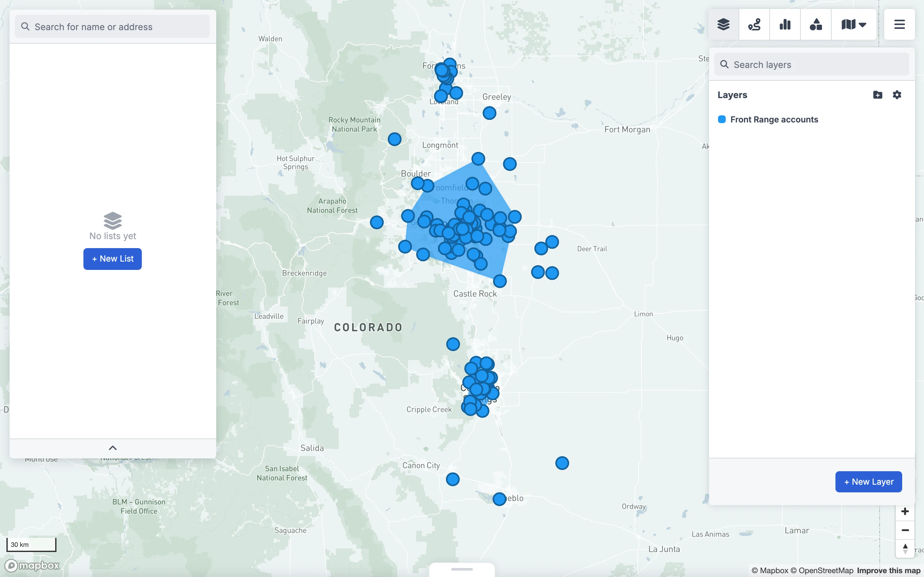Add a new layer folder
924x577 pixels.
pos(877,95)
